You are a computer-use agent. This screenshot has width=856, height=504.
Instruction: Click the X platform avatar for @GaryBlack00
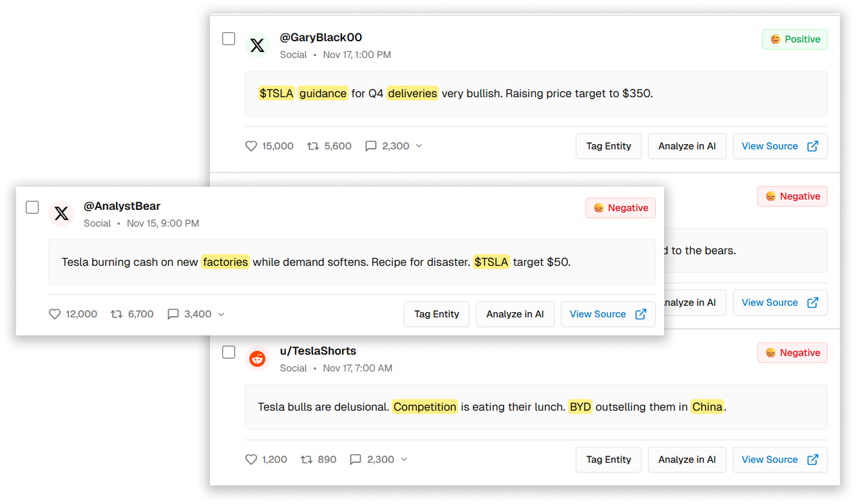point(258,45)
